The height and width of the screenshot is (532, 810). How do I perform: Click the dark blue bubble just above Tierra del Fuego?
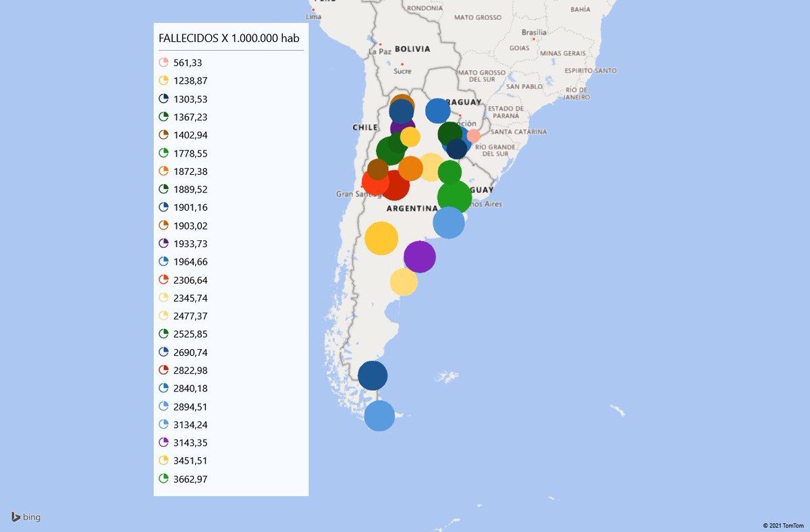[373, 375]
